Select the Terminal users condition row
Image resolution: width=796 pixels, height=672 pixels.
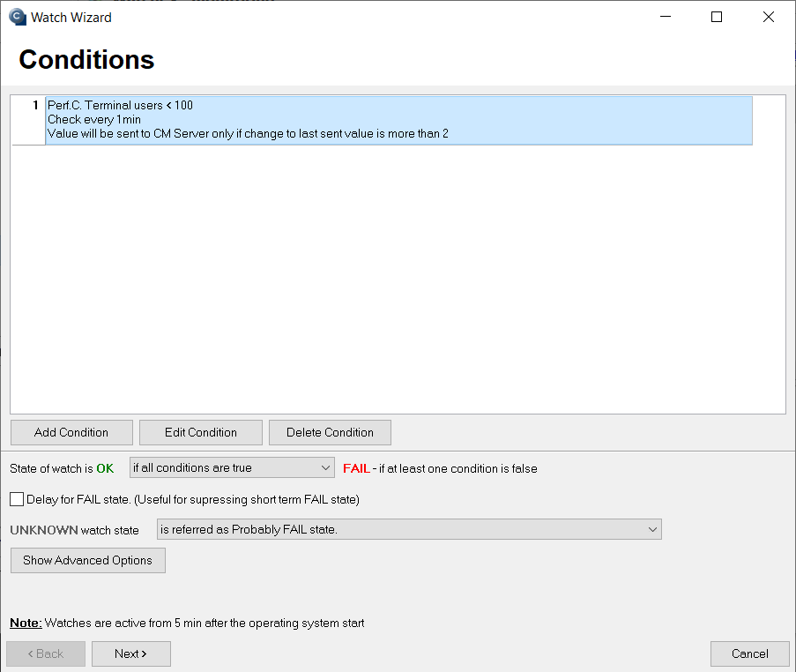pos(398,121)
